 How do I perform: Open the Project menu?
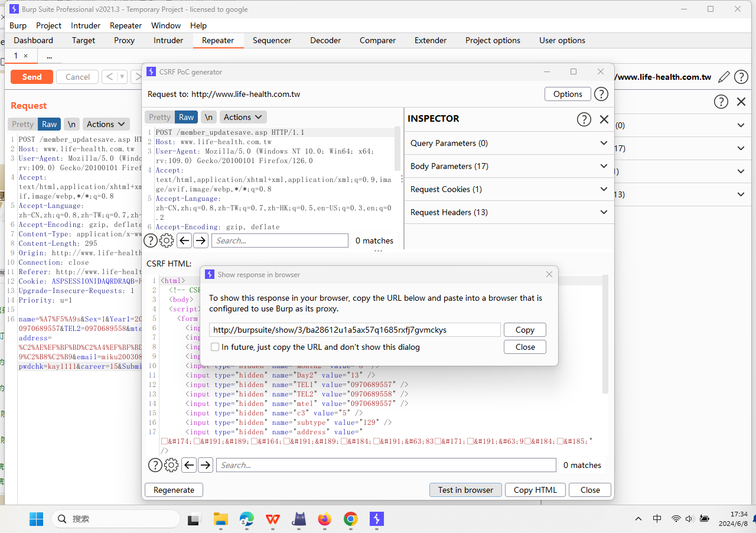pos(49,25)
